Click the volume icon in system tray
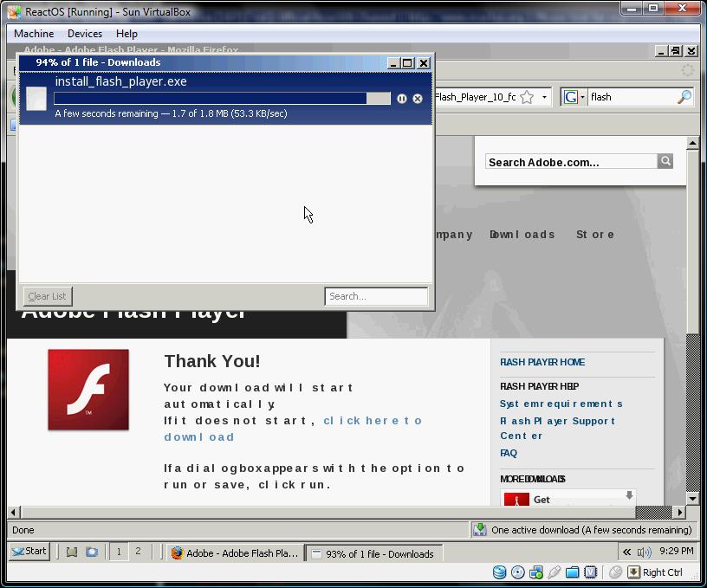This screenshot has height=588, width=707. tap(644, 552)
